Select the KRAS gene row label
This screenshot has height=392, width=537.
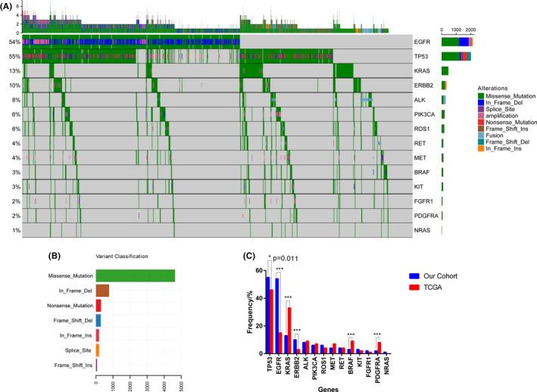[422, 71]
